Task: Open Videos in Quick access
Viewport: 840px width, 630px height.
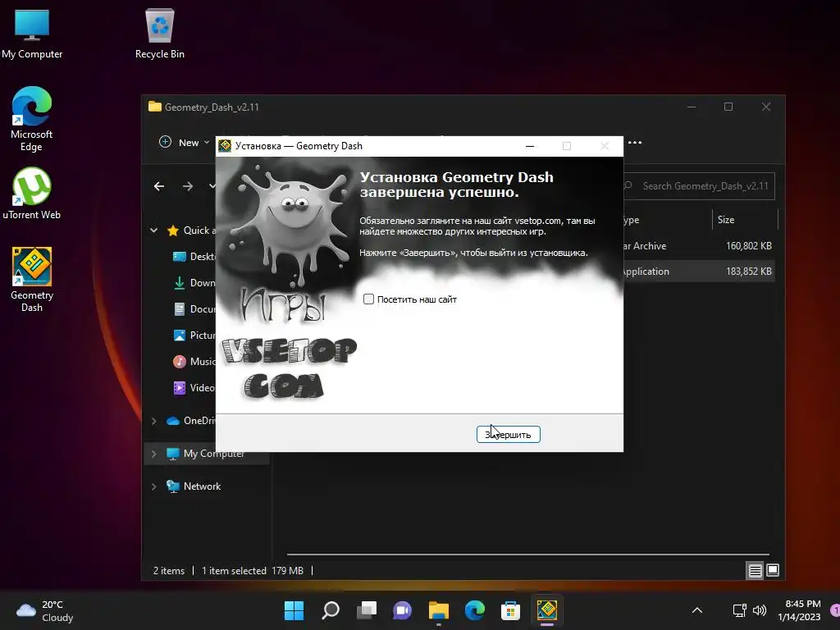Action: click(x=194, y=388)
